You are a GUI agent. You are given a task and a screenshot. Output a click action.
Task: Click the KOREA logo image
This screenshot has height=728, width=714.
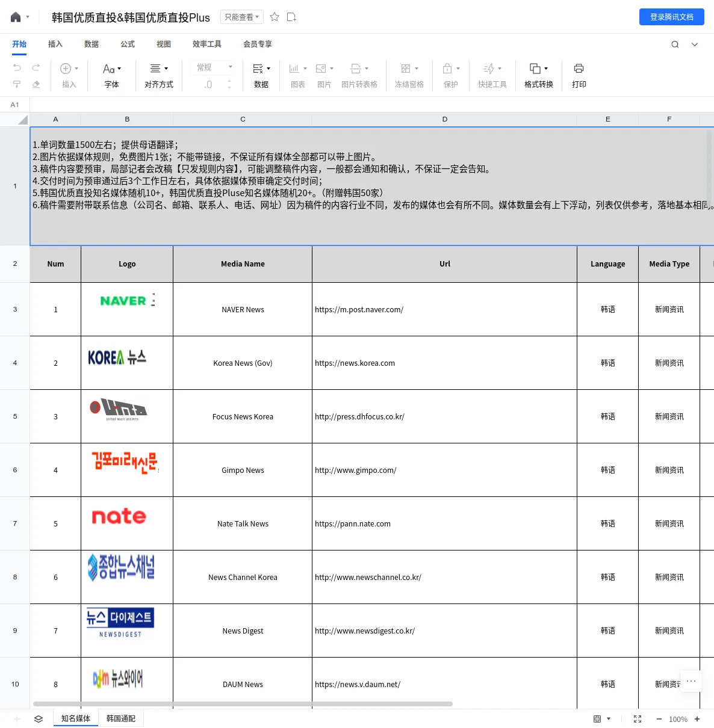[x=117, y=357]
